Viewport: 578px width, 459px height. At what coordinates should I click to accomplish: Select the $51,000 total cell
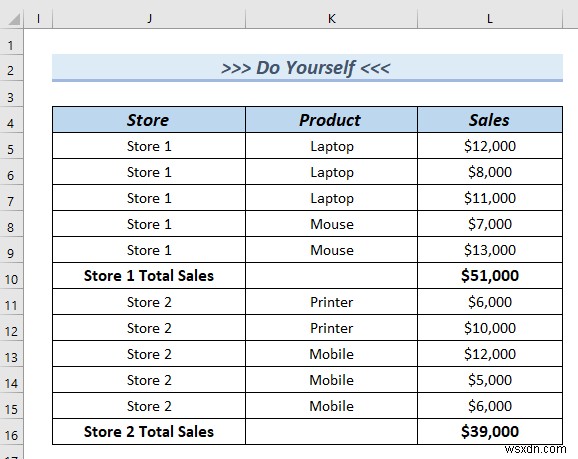[x=490, y=276]
